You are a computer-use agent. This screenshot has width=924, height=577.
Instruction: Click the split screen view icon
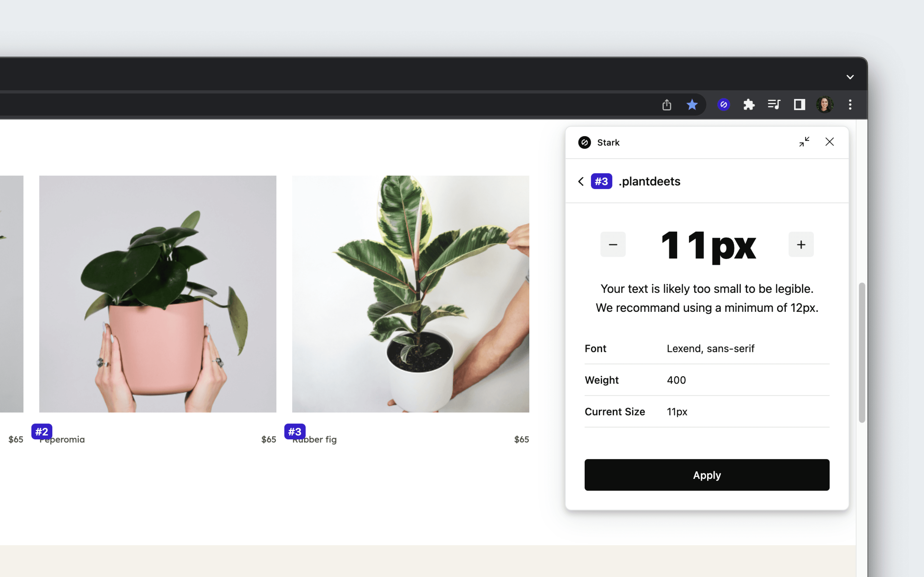(798, 104)
